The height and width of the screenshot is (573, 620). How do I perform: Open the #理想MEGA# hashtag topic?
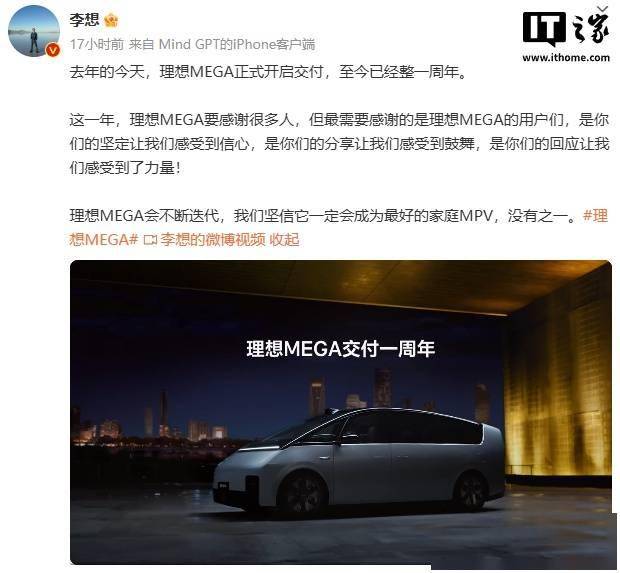(x=338, y=228)
